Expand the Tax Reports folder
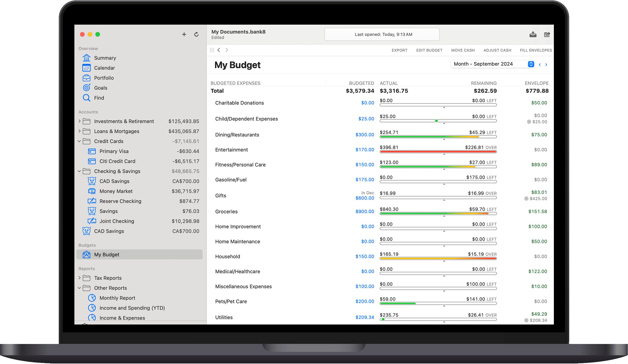Viewport: 628px width, 364px height. tap(79, 278)
